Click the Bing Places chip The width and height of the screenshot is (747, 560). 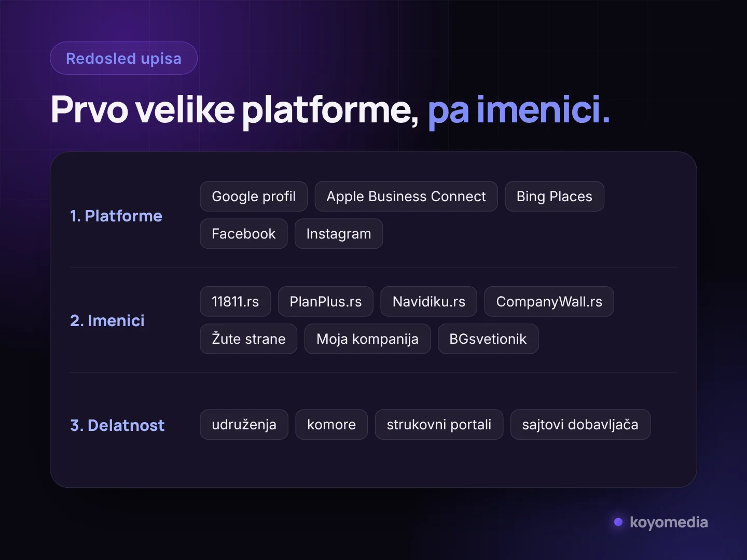click(x=555, y=197)
